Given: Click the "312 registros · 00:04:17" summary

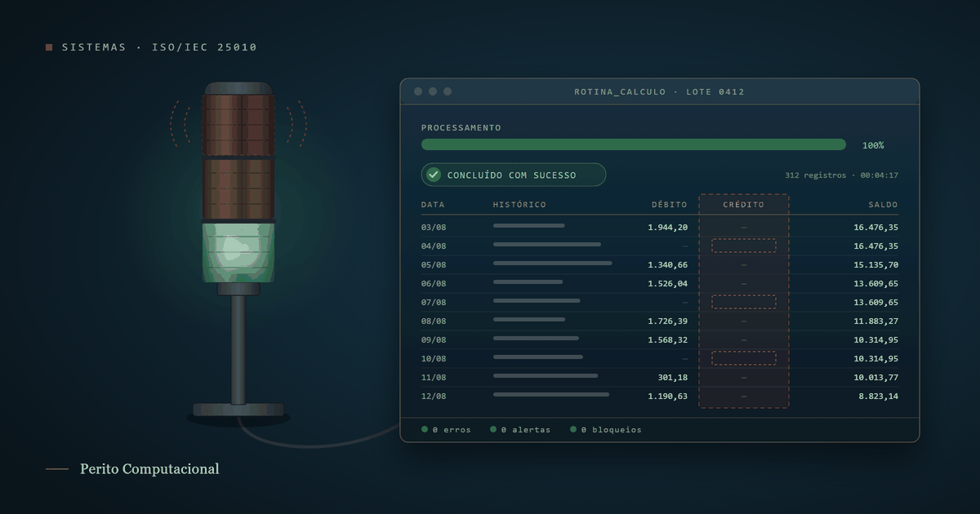Looking at the screenshot, I should [841, 175].
